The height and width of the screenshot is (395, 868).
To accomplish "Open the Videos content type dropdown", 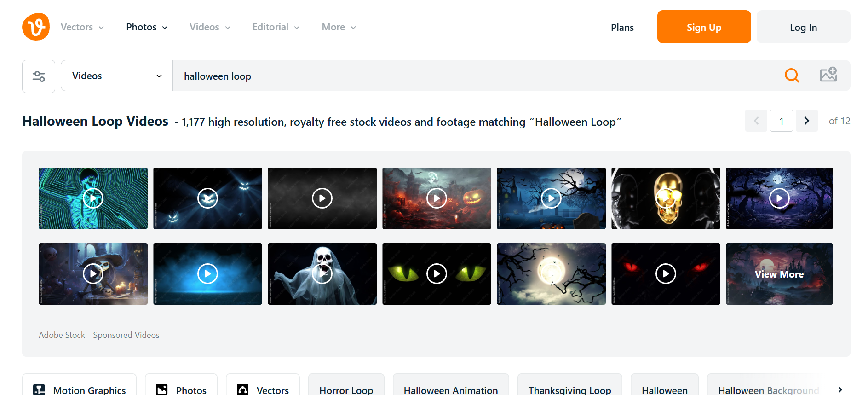I will (117, 76).
